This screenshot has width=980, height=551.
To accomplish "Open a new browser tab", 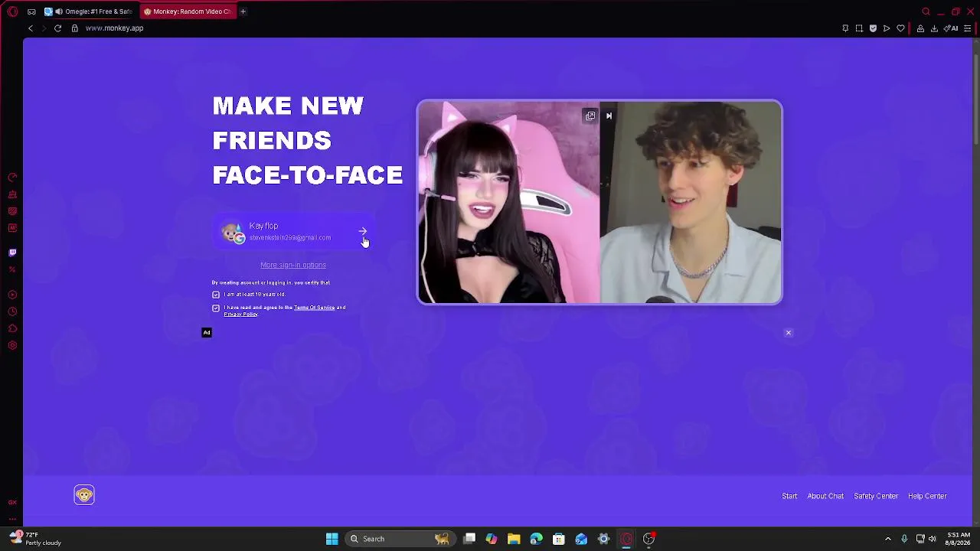I will pyautogui.click(x=243, y=11).
